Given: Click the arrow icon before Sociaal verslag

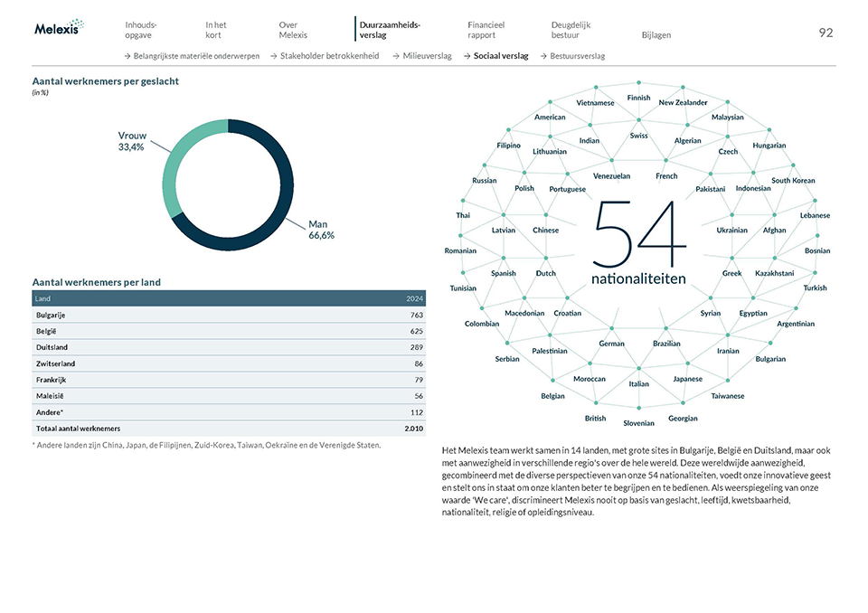Looking at the screenshot, I should [466, 56].
